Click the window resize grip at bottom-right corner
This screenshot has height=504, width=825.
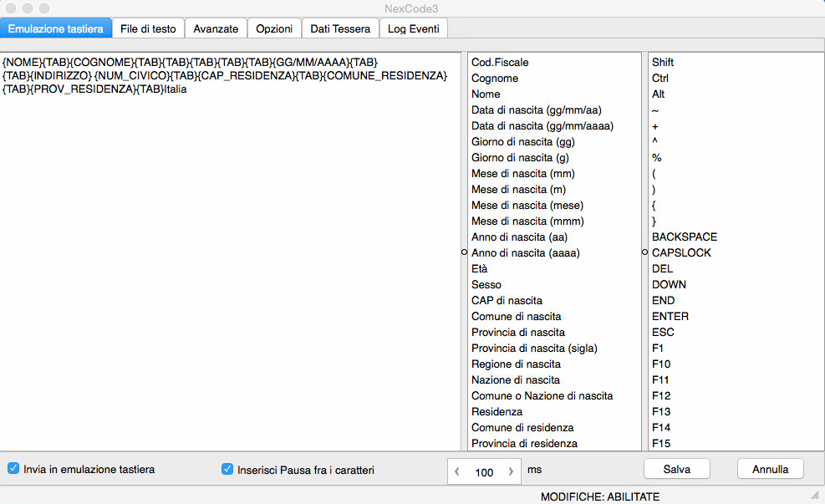[x=815, y=496]
